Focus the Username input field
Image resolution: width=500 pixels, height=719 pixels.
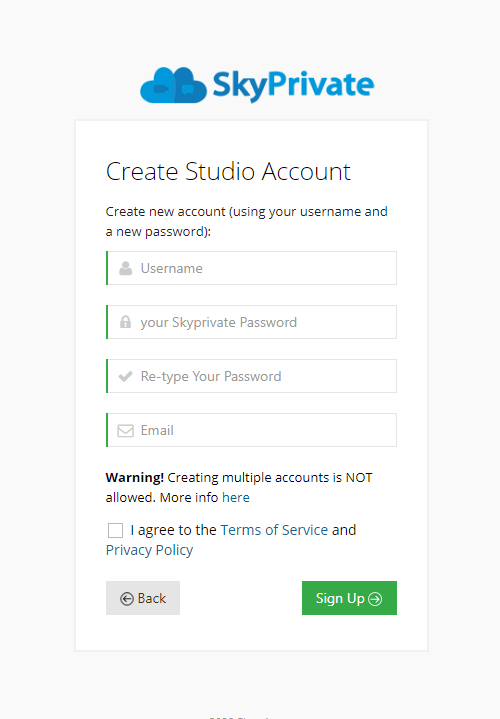[x=251, y=268]
